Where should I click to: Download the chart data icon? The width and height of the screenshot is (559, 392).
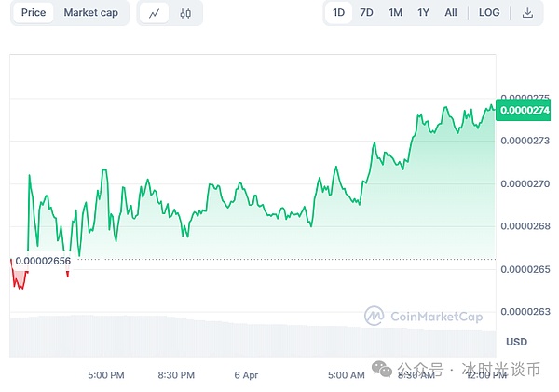[527, 13]
